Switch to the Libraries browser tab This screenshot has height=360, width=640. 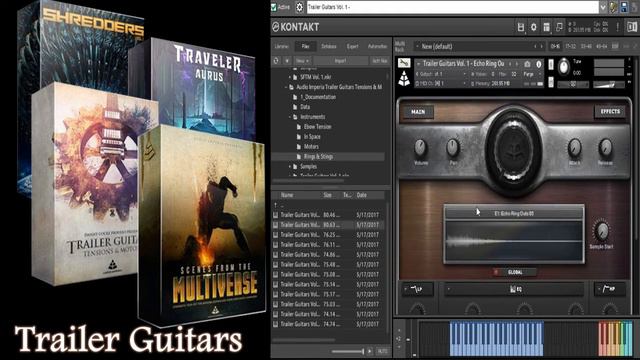click(x=281, y=47)
